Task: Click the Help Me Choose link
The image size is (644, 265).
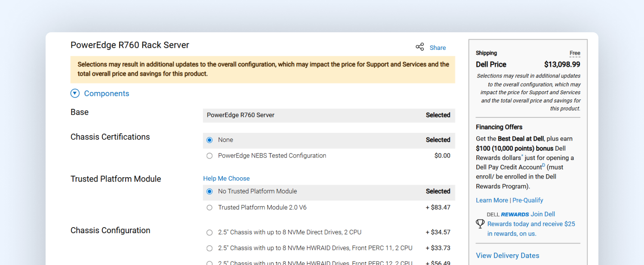Action: tap(226, 179)
